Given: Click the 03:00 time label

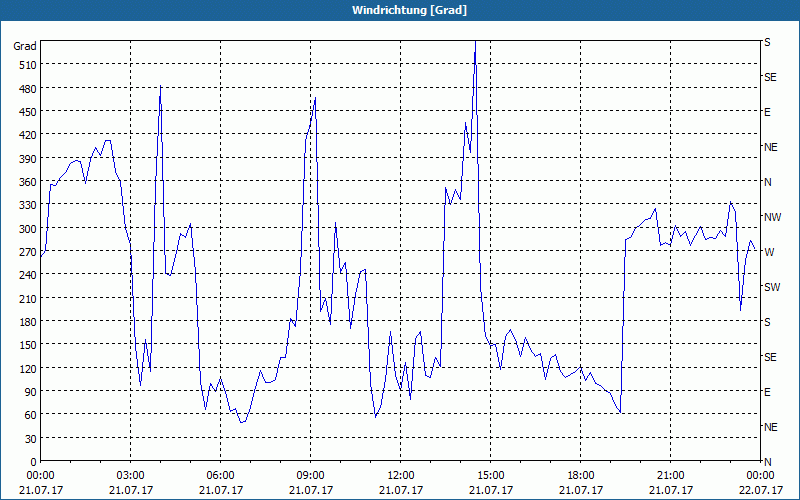Looking at the screenshot, I should tap(131, 476).
